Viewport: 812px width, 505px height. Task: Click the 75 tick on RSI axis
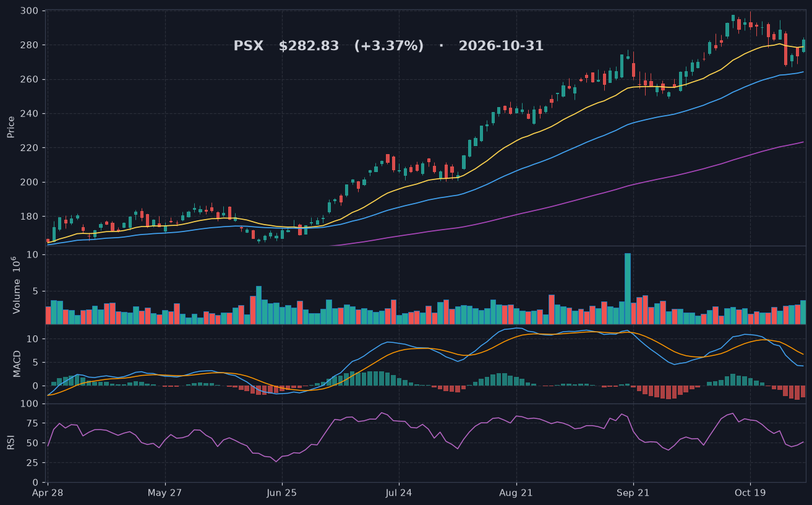33,423
